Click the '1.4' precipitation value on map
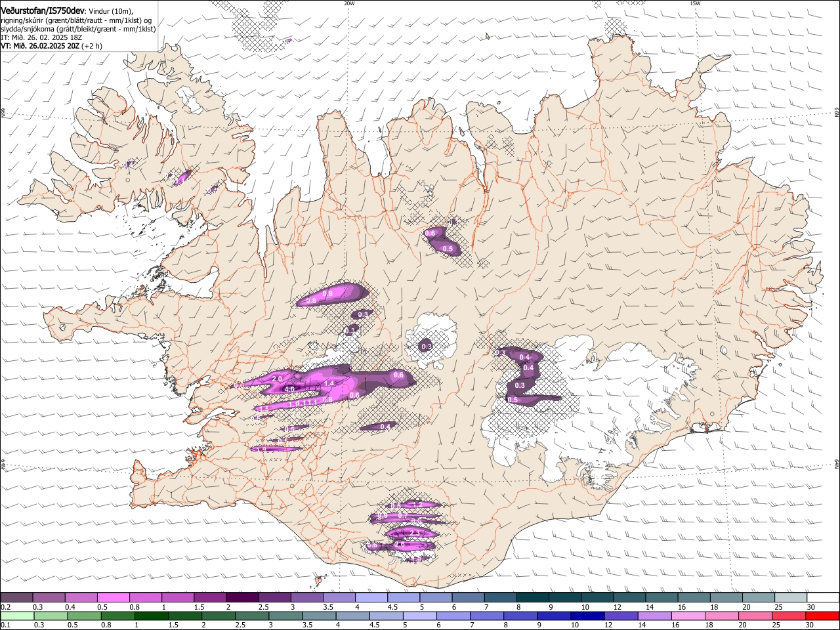Image resolution: width=840 pixels, height=630 pixels. [329, 383]
